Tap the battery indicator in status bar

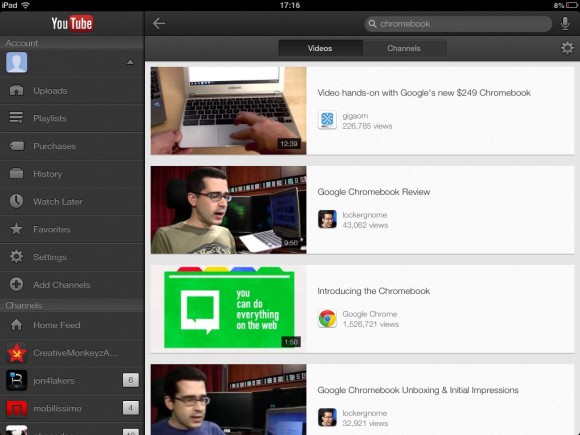(572, 5)
